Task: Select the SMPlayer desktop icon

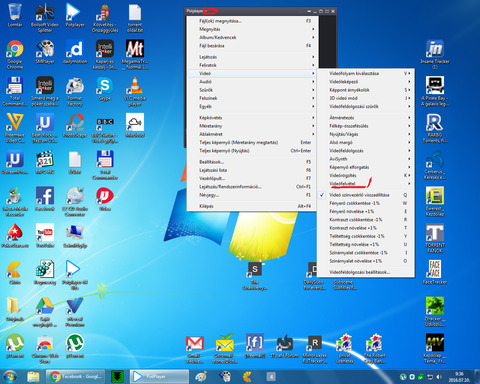Action: 45,52
